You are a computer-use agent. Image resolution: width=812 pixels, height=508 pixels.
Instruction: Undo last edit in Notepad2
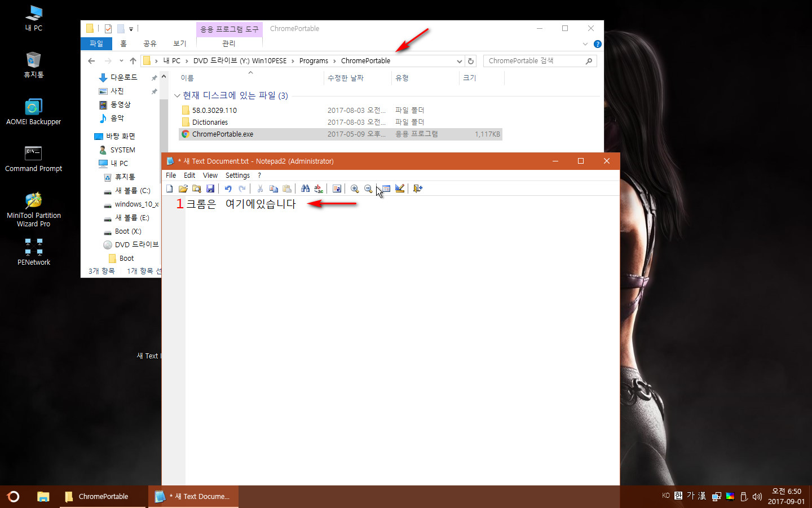pos(228,189)
